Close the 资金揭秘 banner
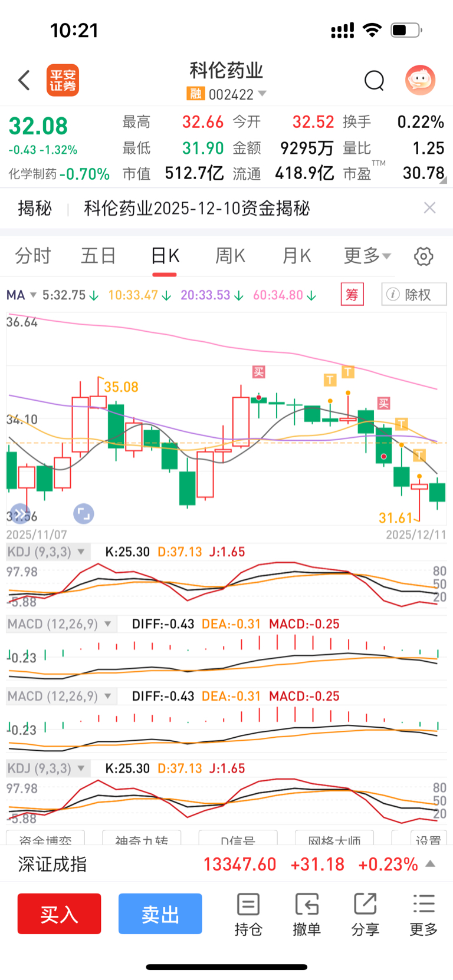Viewport: 453px width, 980px height. (430, 207)
